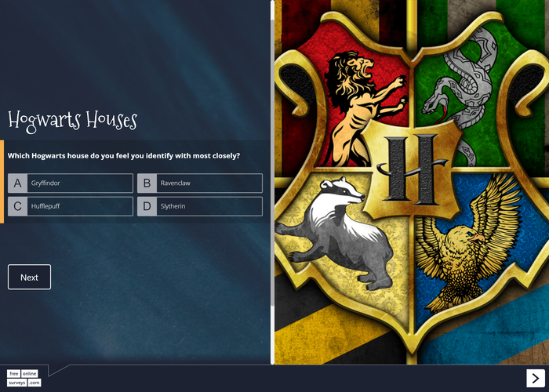Click the question text about house identity

(124, 156)
